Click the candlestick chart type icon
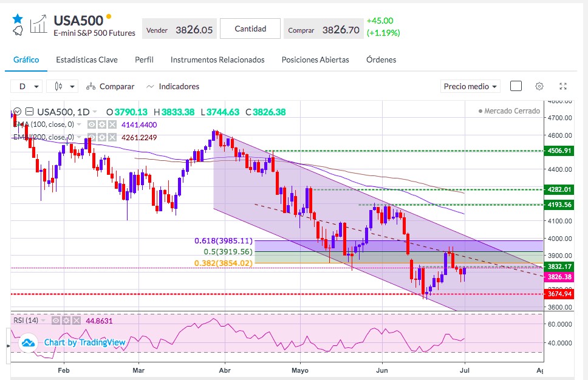Screen dimensions: 588x380 (x=58, y=87)
